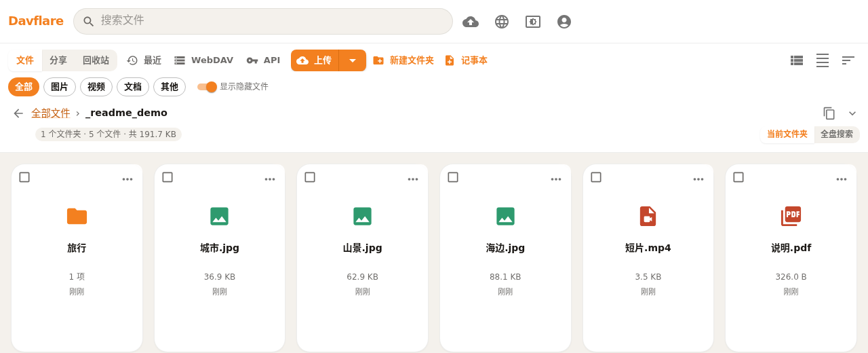Viewport: 868px width, 353px height.
Task: Filter by 视频 videos
Action: pos(96,87)
